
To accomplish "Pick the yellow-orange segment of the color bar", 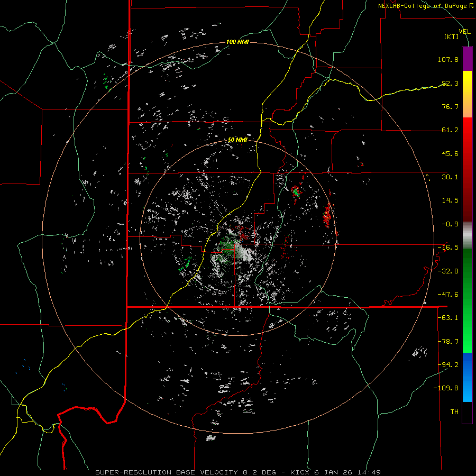I will coord(467,94).
